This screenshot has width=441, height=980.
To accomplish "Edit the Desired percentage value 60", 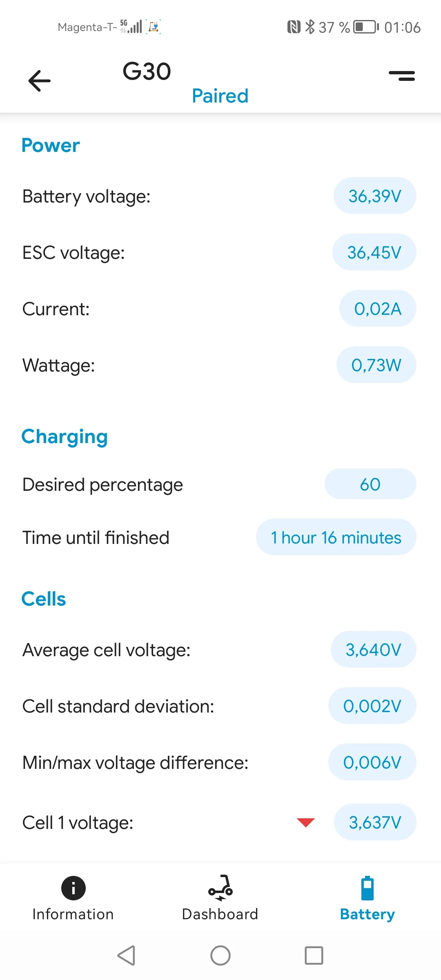I will pyautogui.click(x=370, y=484).
